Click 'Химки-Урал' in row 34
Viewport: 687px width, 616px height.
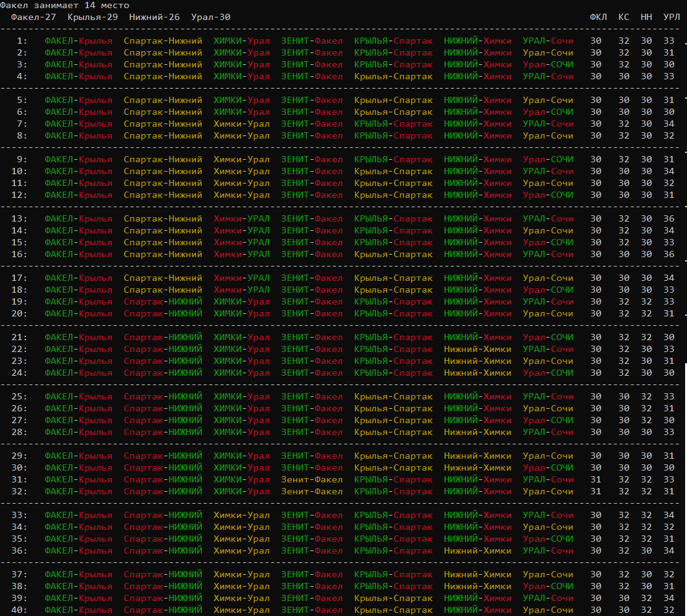[x=242, y=527]
